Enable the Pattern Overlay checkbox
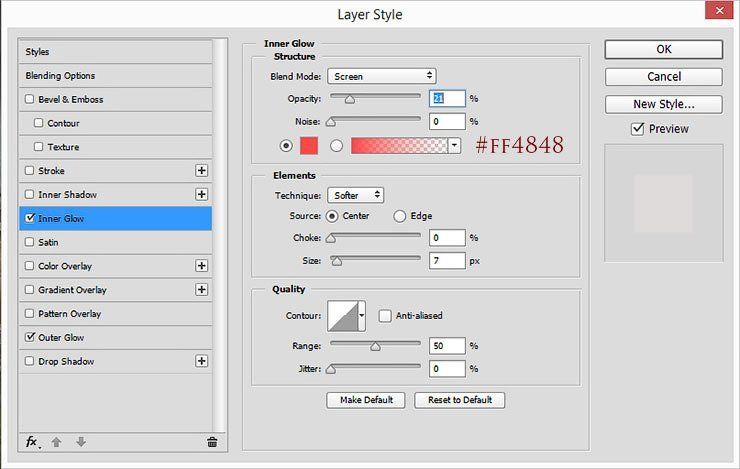The image size is (740, 469). 30,313
